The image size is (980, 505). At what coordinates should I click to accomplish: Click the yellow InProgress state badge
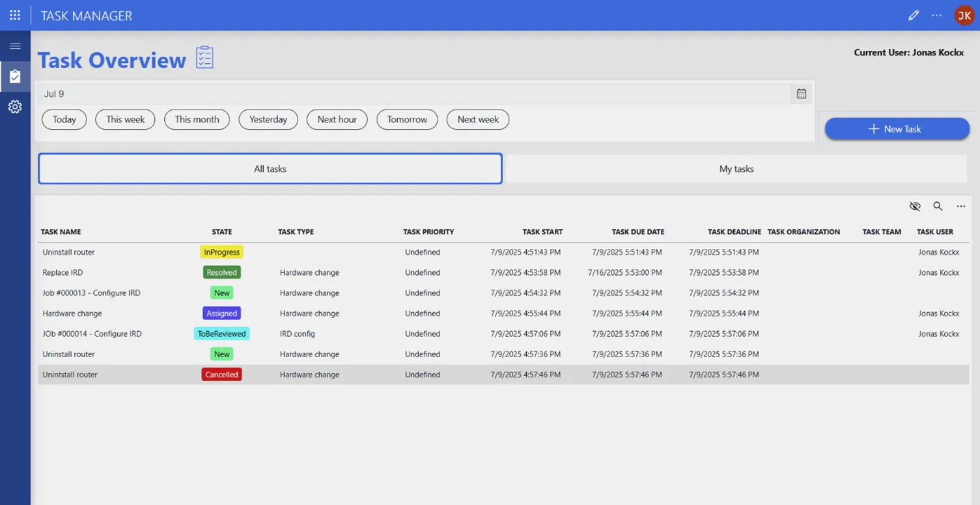pyautogui.click(x=222, y=252)
